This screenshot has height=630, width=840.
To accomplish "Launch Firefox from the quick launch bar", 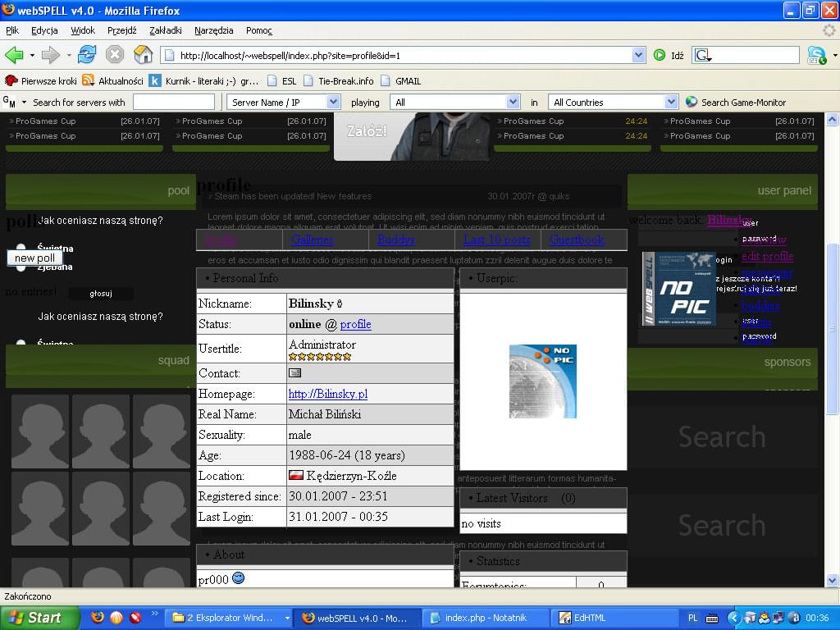I will tap(98, 618).
